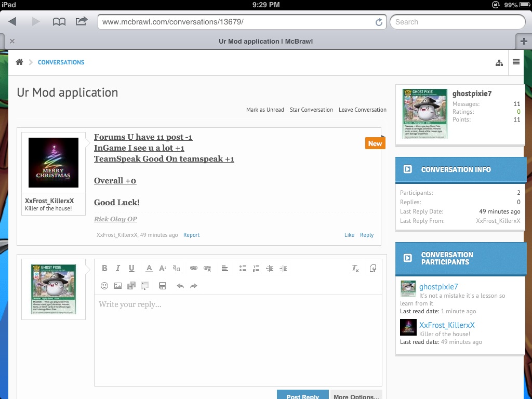Image resolution: width=532 pixels, height=399 pixels.
Task: Toggle italic formatting in the reply editor
Action: [x=118, y=268]
